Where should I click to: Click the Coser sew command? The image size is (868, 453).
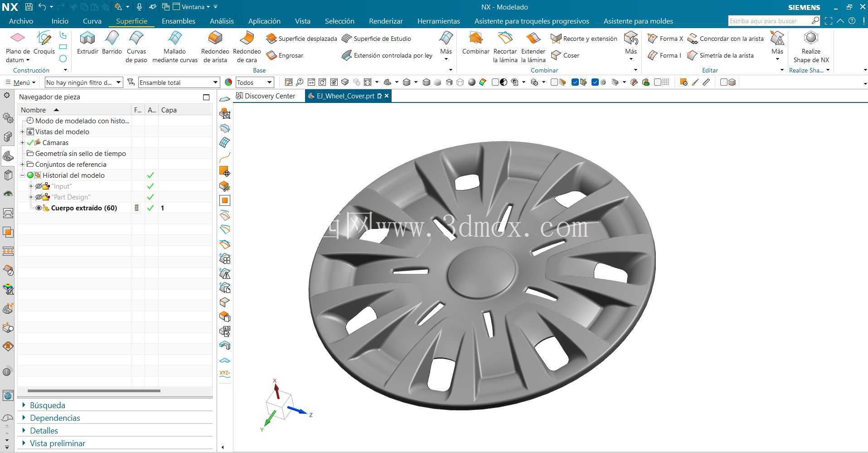pos(565,55)
